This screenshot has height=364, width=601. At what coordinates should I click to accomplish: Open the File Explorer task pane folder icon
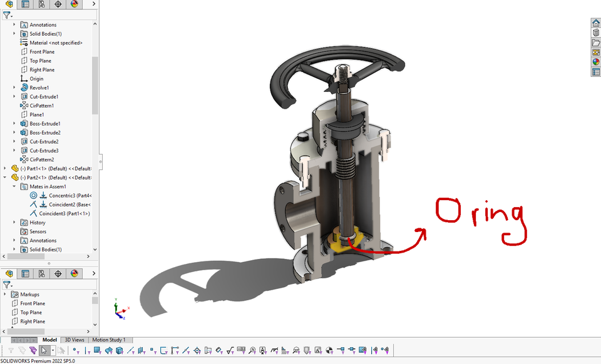click(x=595, y=43)
